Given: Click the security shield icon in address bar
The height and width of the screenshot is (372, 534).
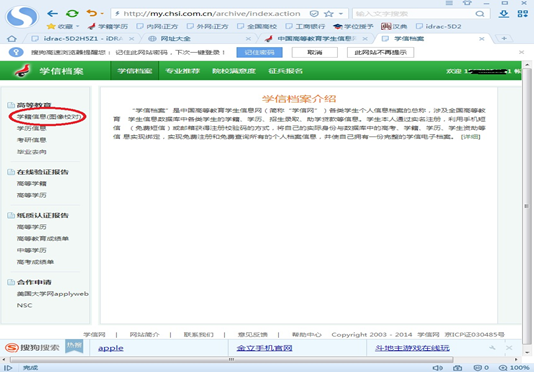Looking at the screenshot, I should (x=314, y=14).
